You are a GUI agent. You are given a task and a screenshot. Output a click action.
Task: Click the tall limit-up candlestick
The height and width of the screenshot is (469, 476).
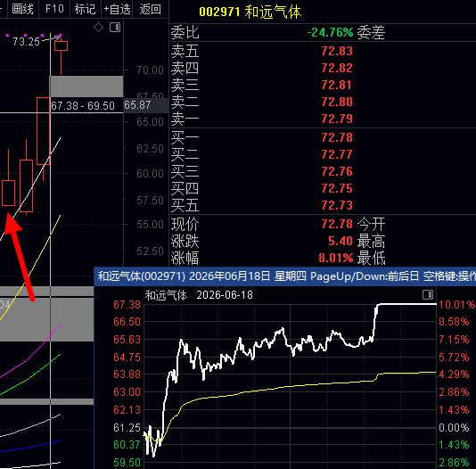tap(44, 131)
